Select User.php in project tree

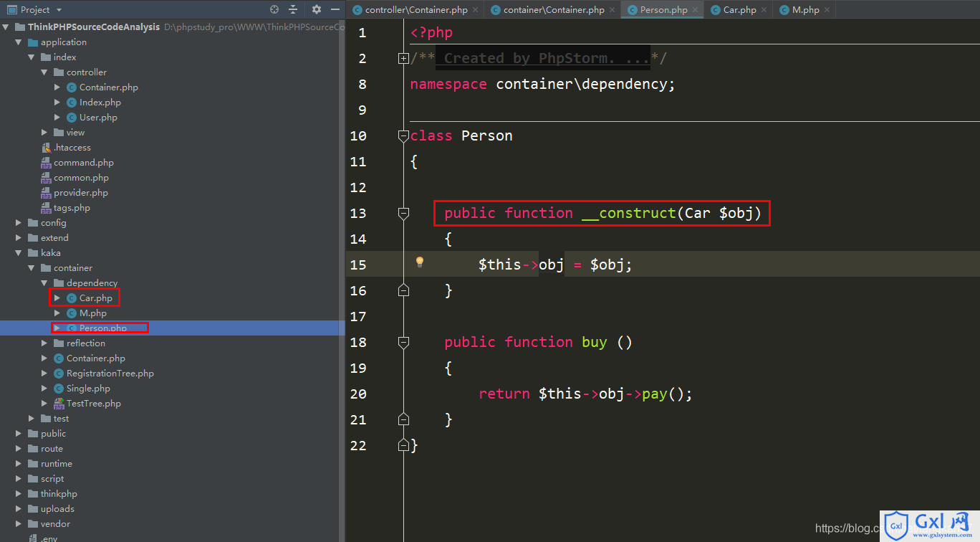point(98,118)
